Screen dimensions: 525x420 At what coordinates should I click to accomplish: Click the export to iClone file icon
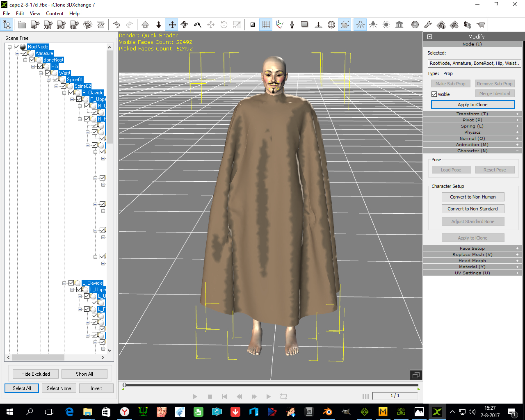pos(35,25)
